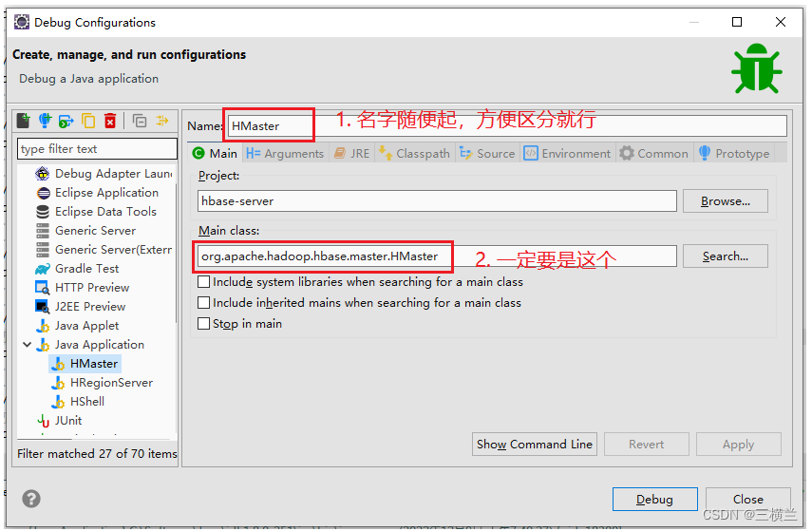This screenshot has width=812, height=531.
Task: Open the Source tab
Action: (487, 153)
